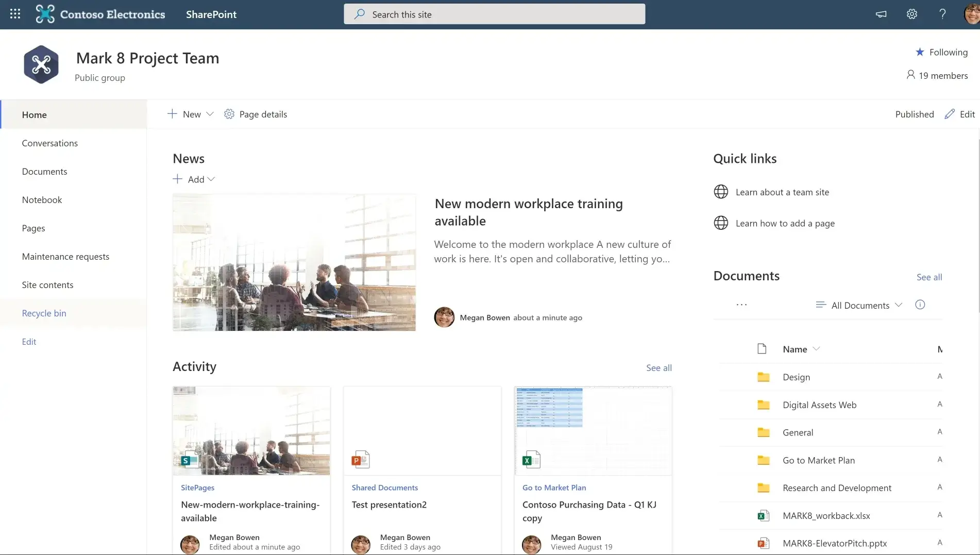Open Page details with the gear icon
This screenshot has height=555, width=980.
click(x=256, y=114)
